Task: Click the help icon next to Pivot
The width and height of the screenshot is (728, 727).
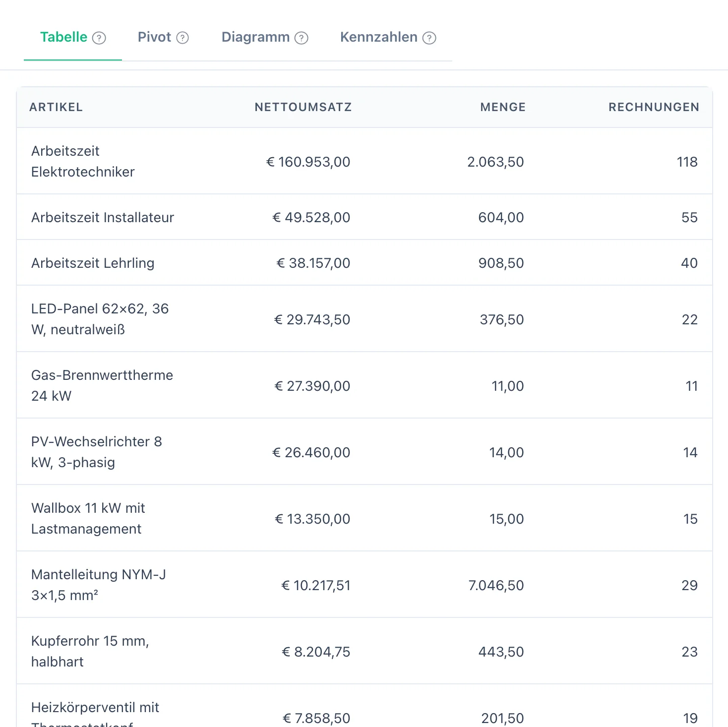Action: [x=182, y=38]
